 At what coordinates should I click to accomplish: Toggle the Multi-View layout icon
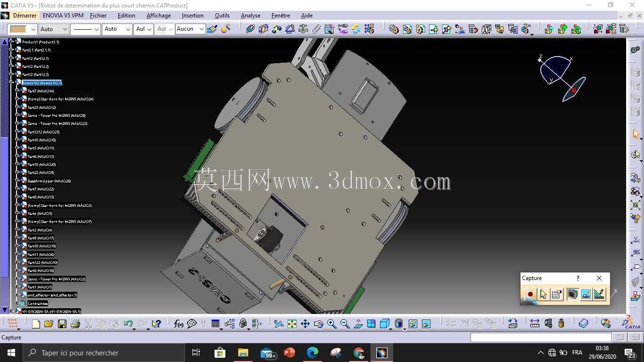(x=371, y=324)
